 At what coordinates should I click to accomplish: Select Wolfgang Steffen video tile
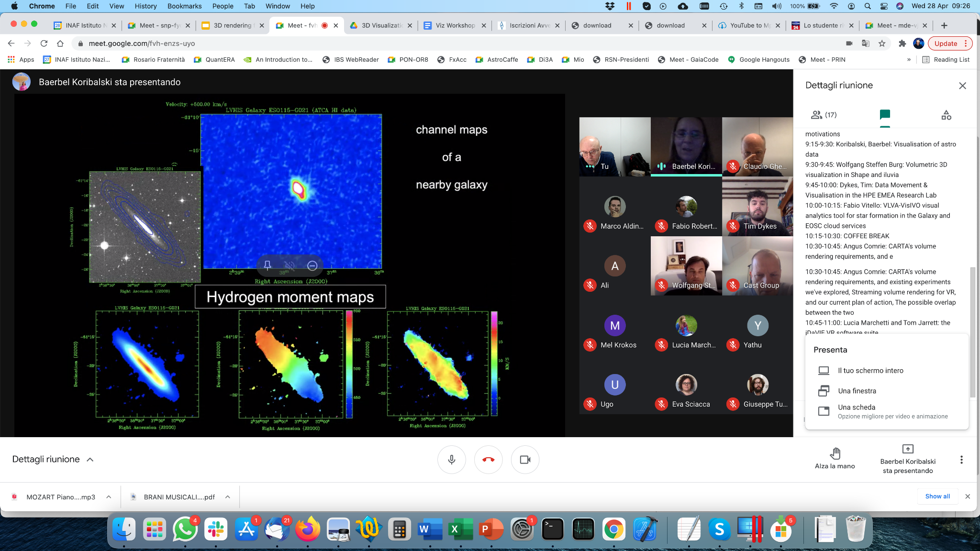(686, 265)
